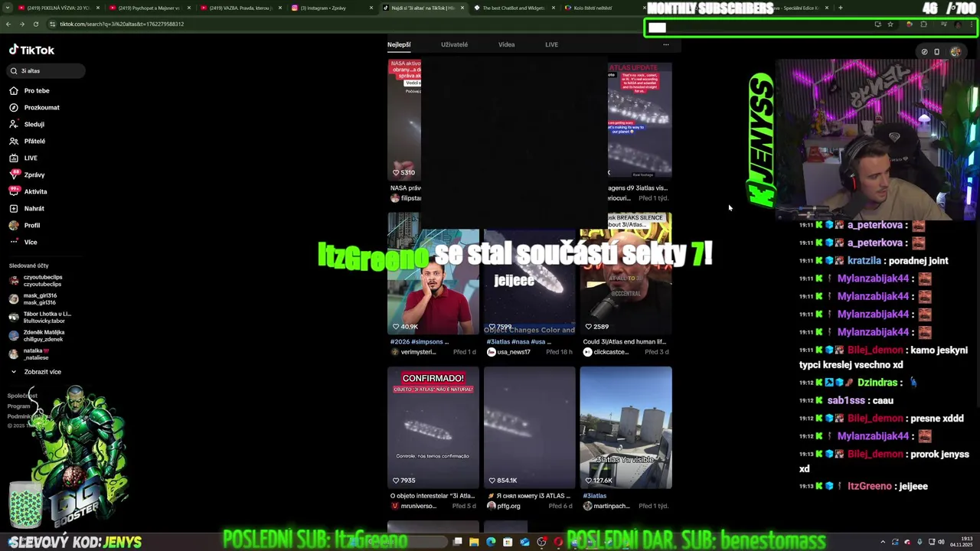Switch to Psychopat a Majoner YouTube tab
Screen dimensions: 980x551
(x=149, y=8)
